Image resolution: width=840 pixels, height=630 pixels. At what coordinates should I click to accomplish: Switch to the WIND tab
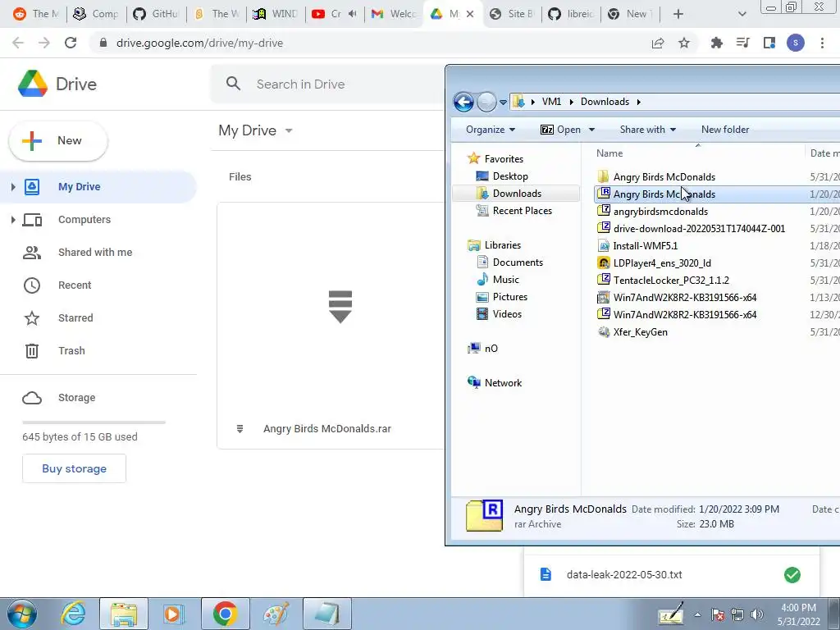(276, 14)
